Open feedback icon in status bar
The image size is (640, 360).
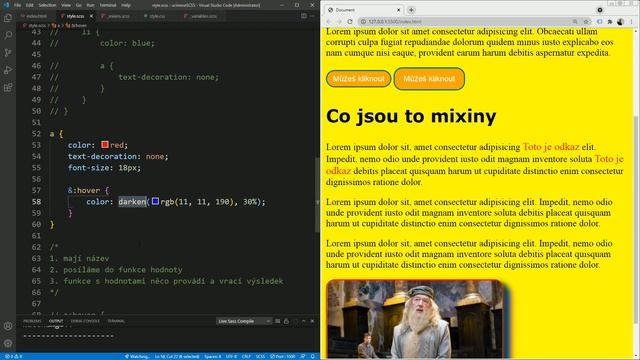click(303, 356)
